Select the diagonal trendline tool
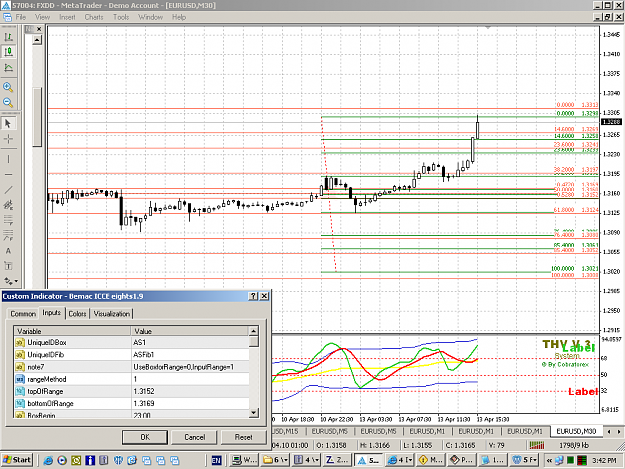The image size is (625, 469). 8,190
